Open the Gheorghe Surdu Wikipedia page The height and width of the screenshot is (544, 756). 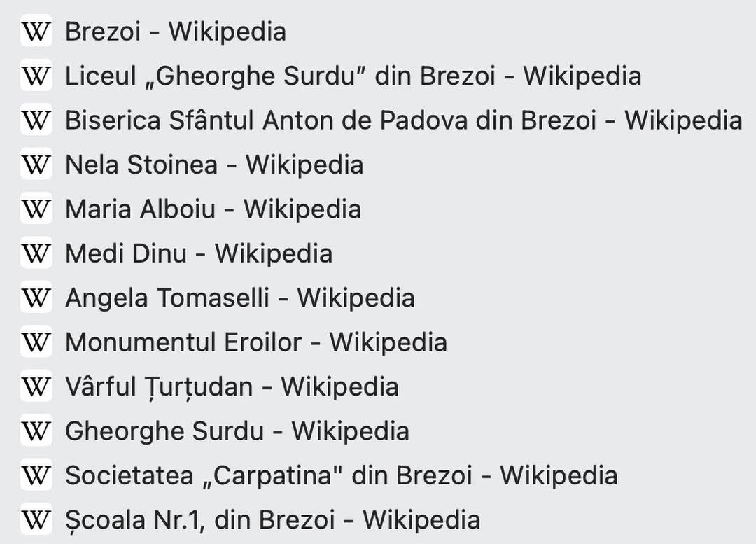pos(237,431)
